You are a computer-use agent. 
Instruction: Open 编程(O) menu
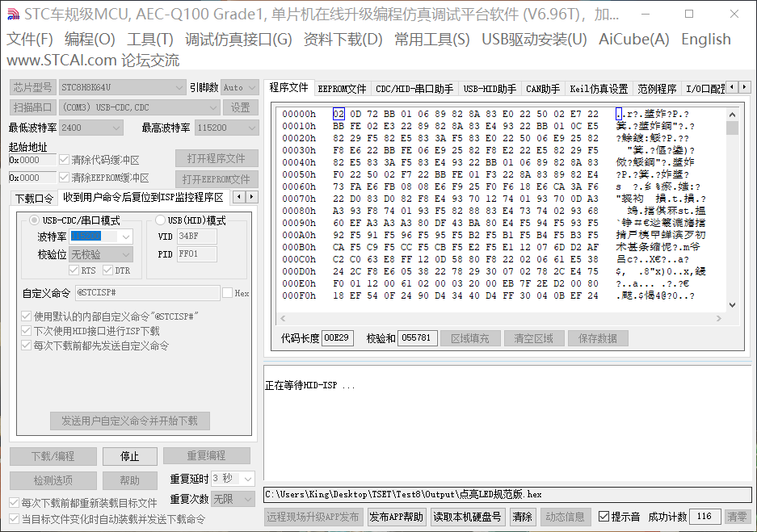(x=90, y=39)
